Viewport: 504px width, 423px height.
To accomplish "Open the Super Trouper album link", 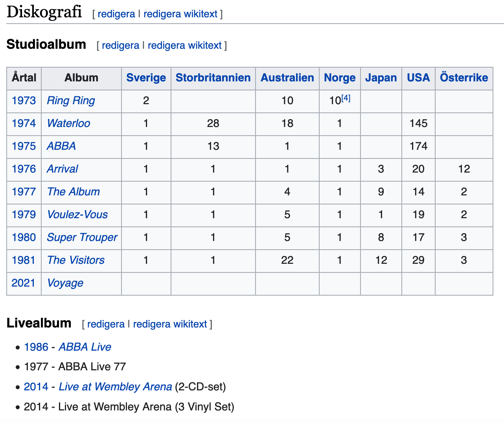I will click(82, 237).
